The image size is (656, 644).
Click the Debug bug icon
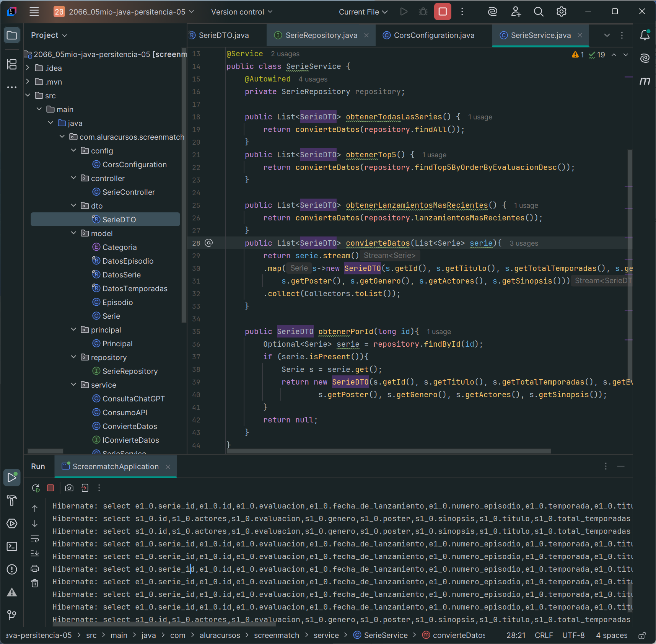[423, 11]
